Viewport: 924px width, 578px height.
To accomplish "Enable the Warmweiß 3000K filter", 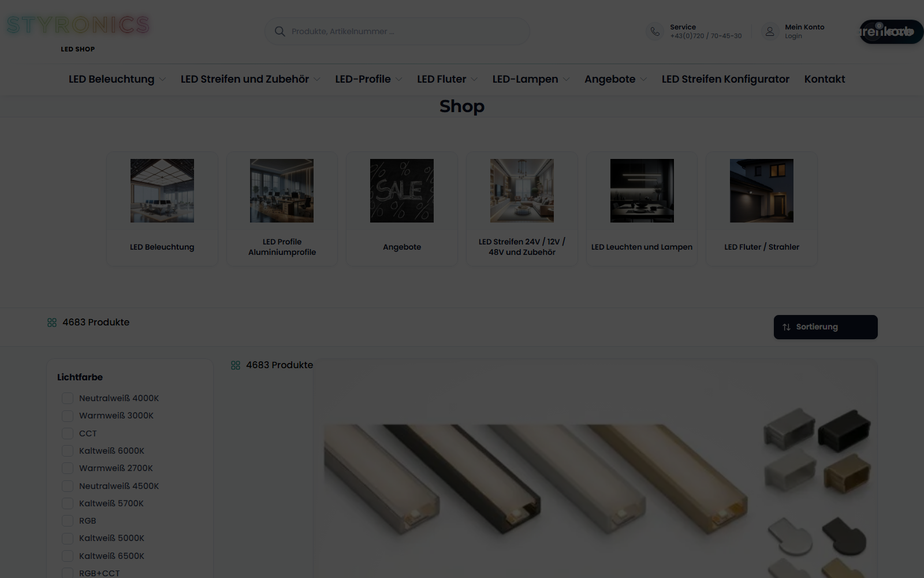I will 68,416.
